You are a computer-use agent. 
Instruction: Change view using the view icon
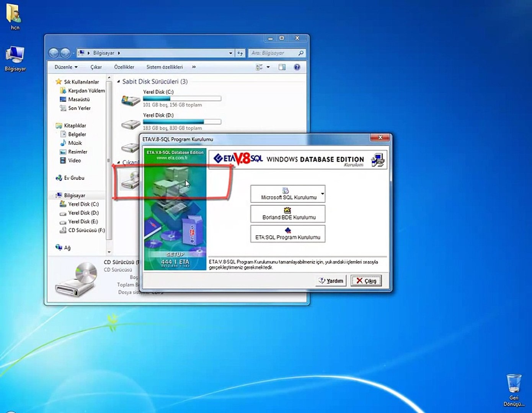coord(259,67)
